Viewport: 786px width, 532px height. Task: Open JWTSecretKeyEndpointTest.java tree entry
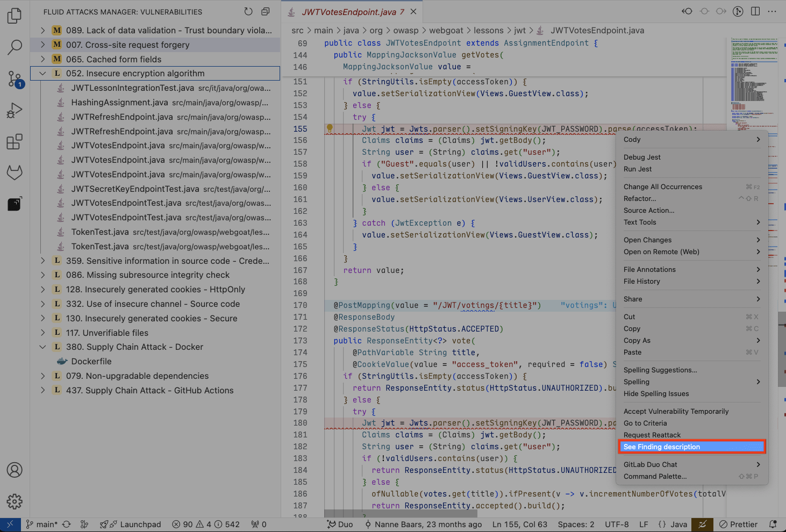click(155, 189)
